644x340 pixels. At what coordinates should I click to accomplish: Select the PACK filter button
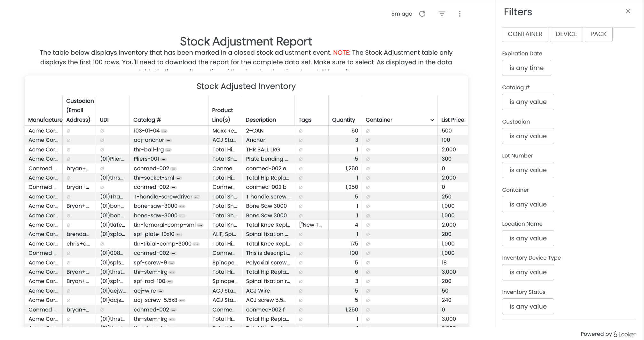click(598, 34)
